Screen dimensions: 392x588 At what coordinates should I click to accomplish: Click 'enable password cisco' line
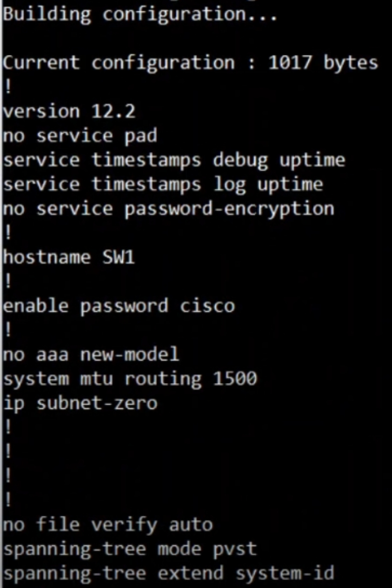[119, 306]
